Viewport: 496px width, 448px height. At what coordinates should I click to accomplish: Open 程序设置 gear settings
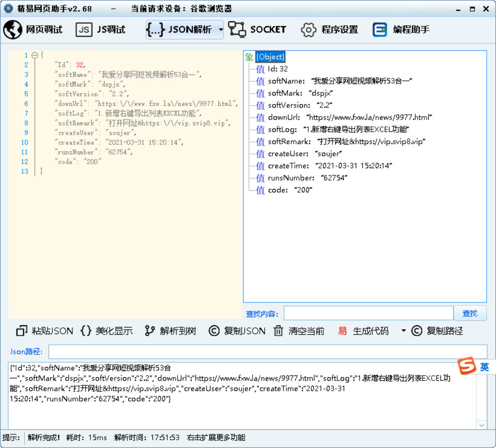308,30
